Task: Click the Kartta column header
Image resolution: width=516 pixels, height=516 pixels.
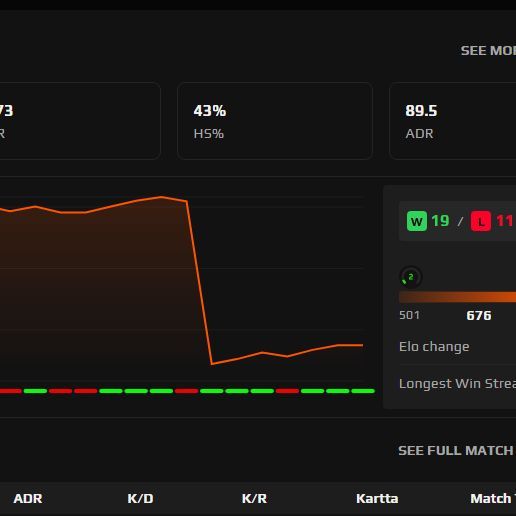Action: pyautogui.click(x=377, y=499)
